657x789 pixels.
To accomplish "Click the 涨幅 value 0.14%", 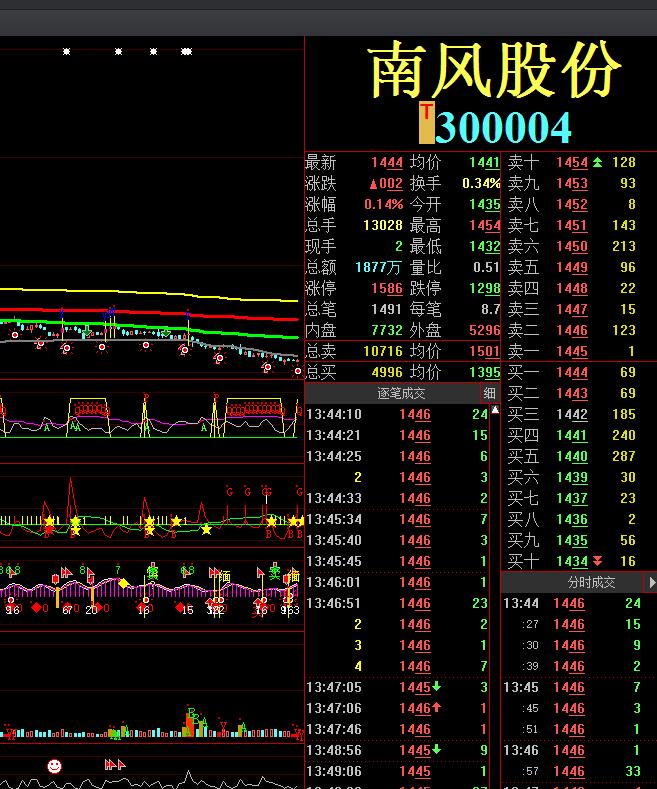I will 383,205.
